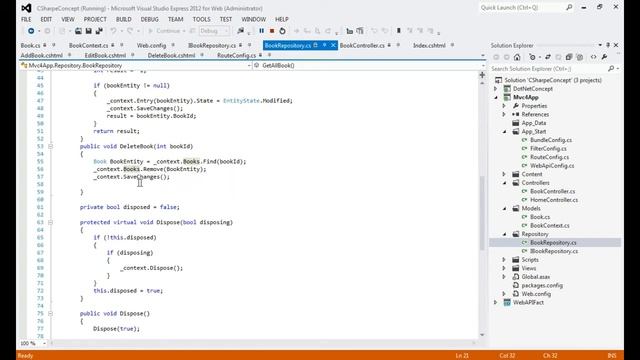Open WebApiConfig.cs in Solution Explorer
Viewport: 640px width, 360px height.
point(552,165)
